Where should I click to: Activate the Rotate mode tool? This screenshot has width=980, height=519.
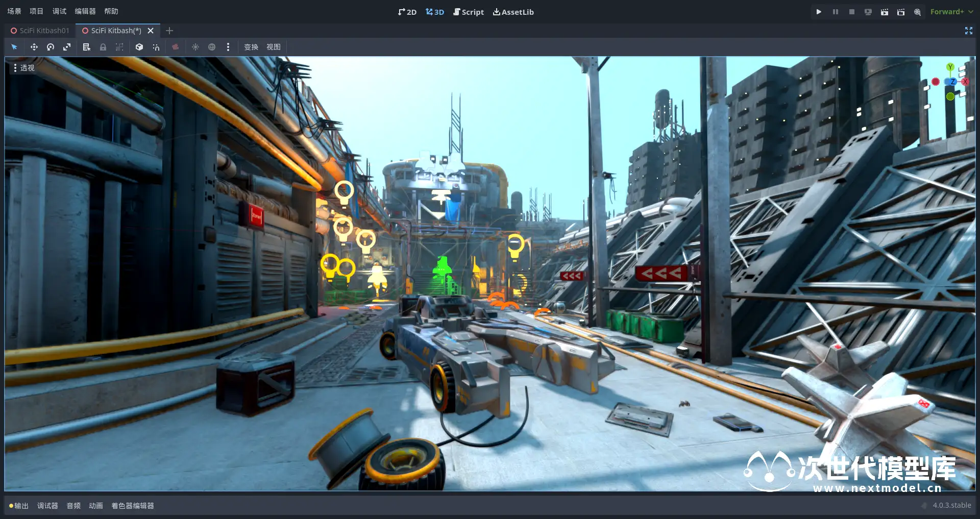pos(51,47)
